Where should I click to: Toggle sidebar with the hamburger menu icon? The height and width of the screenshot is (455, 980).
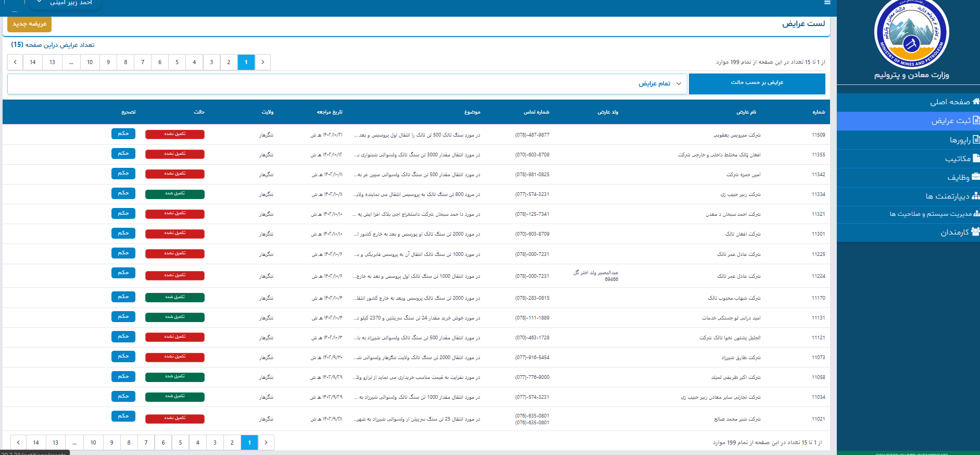[827, 3]
